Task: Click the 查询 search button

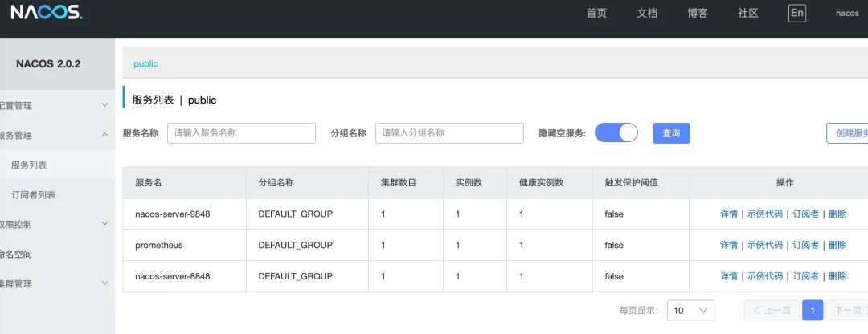Action: coord(671,133)
